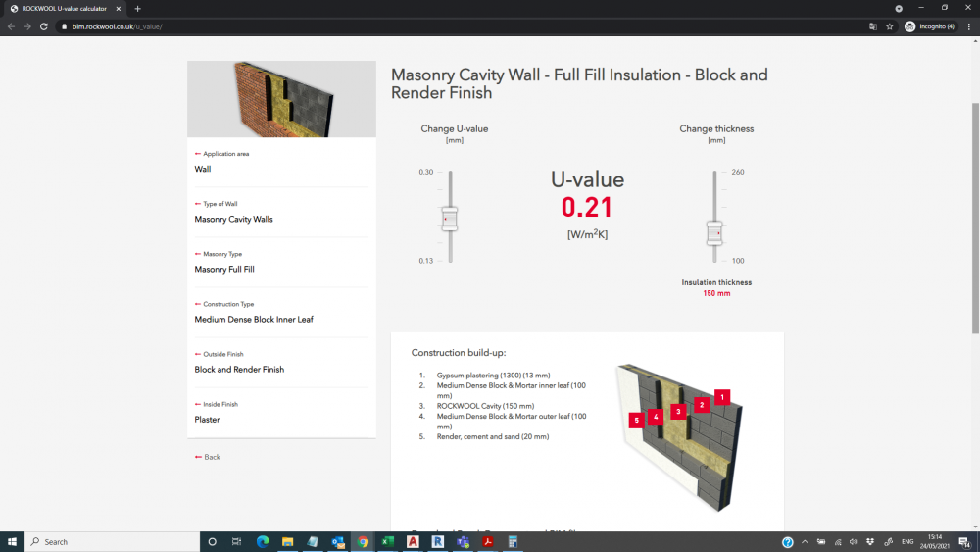The image size is (980, 552).
Task: Open Task View from the taskbar
Action: pyautogui.click(x=236, y=541)
